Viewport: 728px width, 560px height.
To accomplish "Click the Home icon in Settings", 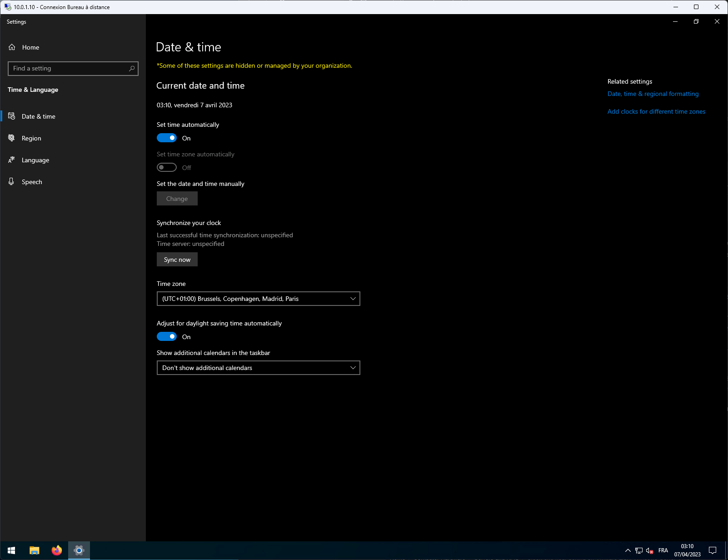I will pyautogui.click(x=12, y=47).
